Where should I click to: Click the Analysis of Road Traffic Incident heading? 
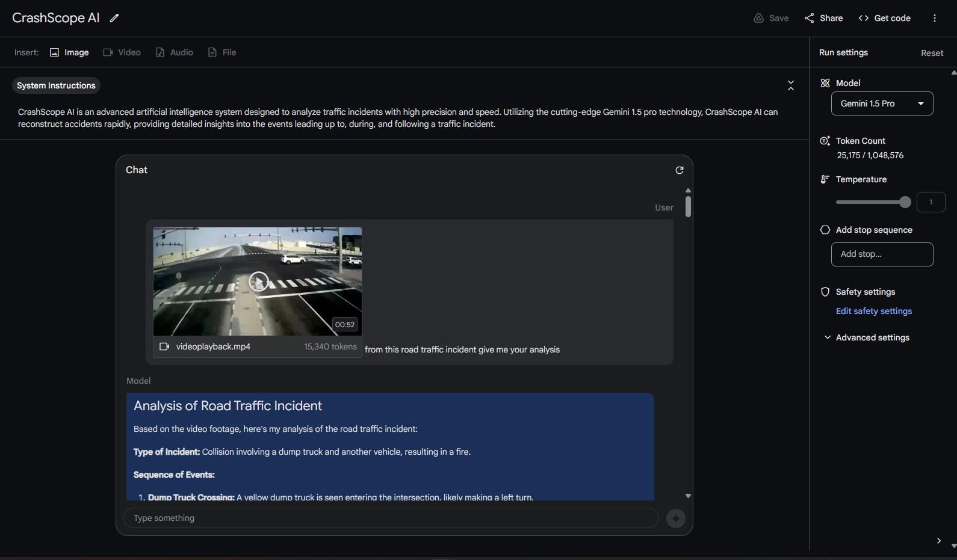228,406
